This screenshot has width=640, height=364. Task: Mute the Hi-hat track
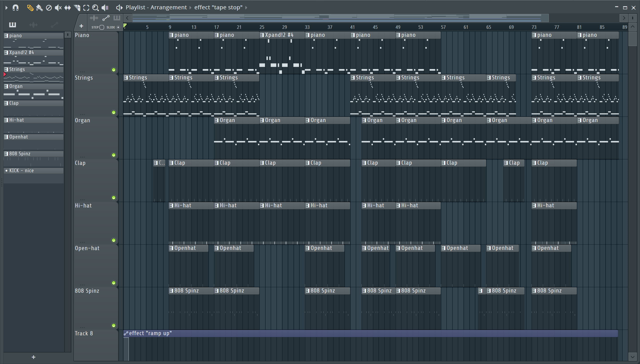[x=114, y=240]
